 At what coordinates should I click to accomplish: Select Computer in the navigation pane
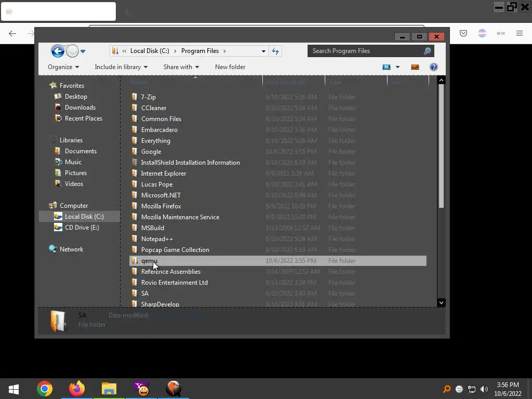[x=74, y=206]
